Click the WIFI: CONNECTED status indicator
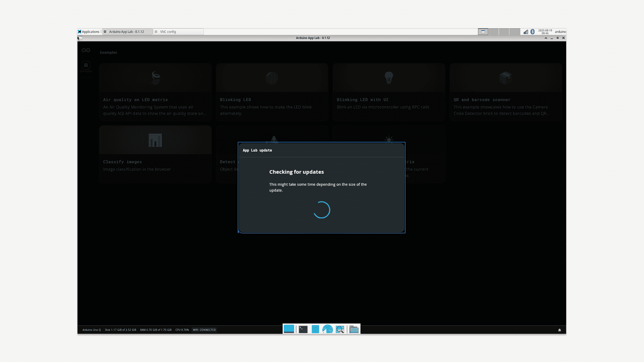Image resolution: width=644 pixels, height=362 pixels. coord(204,330)
